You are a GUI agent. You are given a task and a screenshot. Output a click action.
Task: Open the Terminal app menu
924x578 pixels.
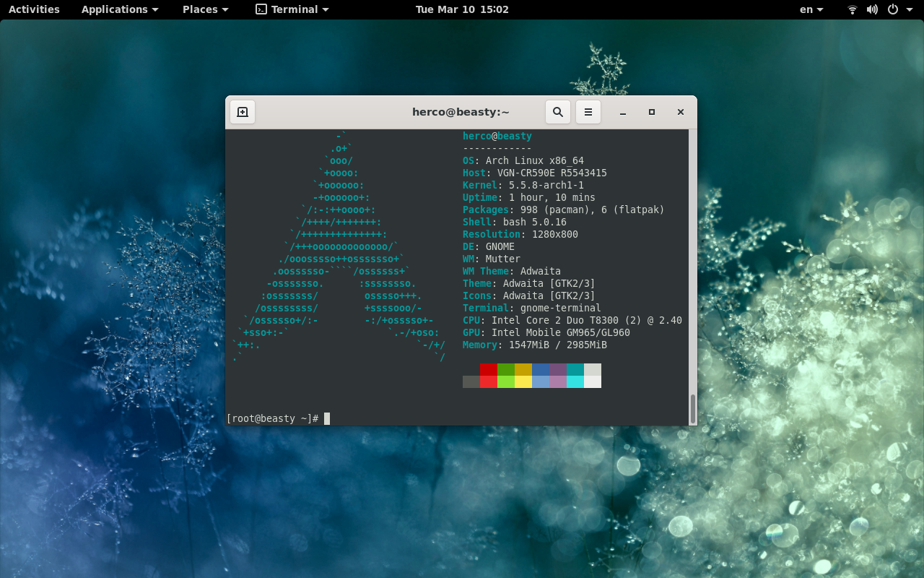pos(292,9)
